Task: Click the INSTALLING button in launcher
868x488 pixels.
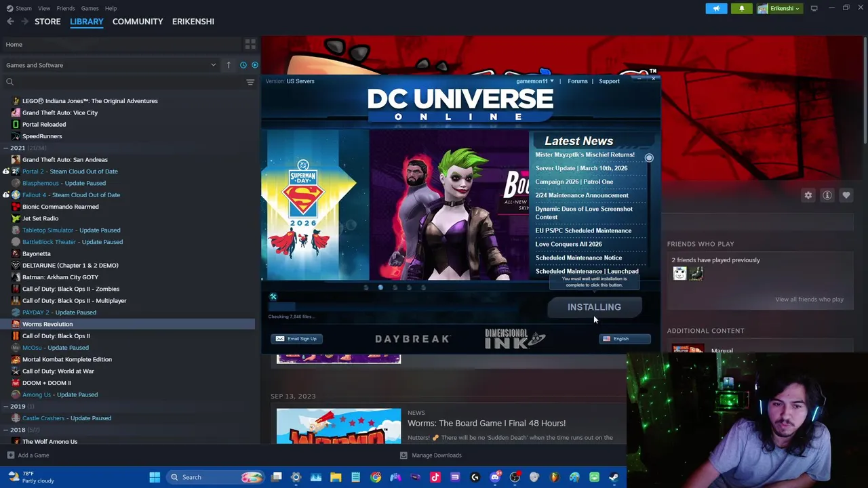Action: point(594,307)
